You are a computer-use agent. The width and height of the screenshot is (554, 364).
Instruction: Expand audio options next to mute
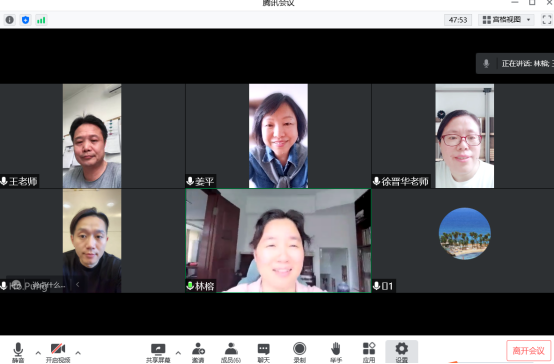38,352
